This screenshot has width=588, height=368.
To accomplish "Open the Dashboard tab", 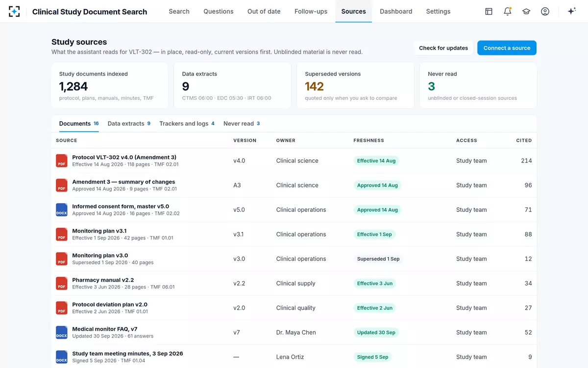I will (396, 11).
